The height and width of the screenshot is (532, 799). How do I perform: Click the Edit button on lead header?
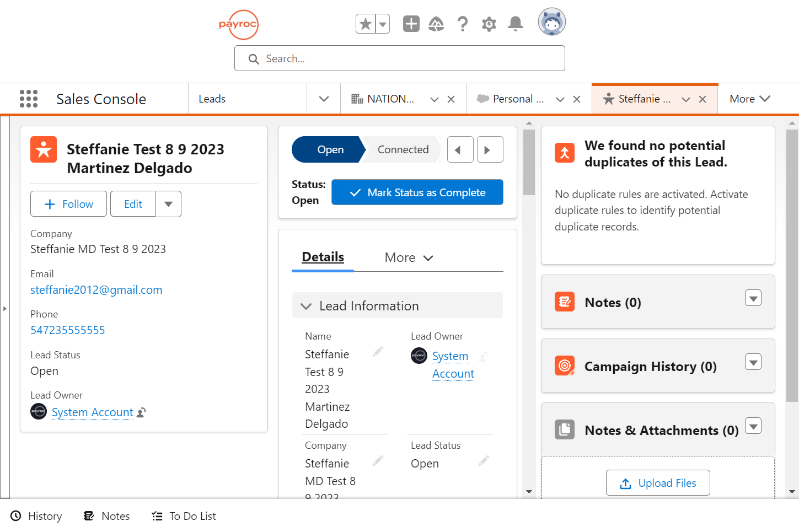133,204
